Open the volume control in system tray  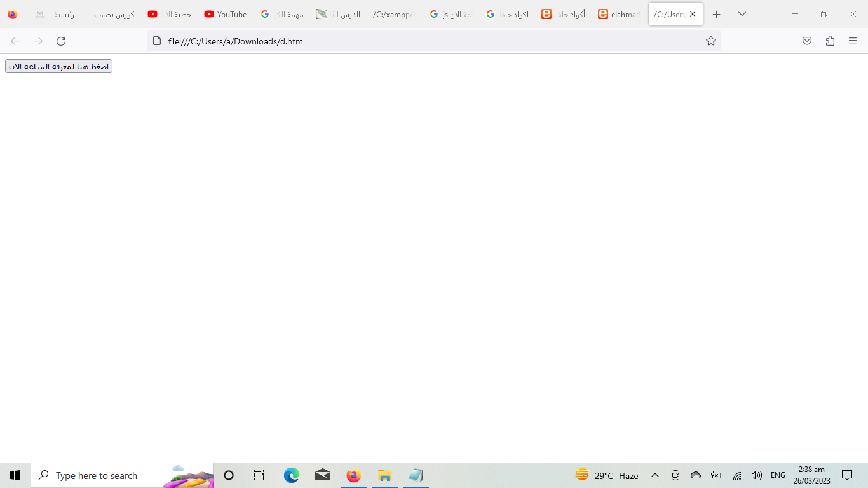point(756,475)
